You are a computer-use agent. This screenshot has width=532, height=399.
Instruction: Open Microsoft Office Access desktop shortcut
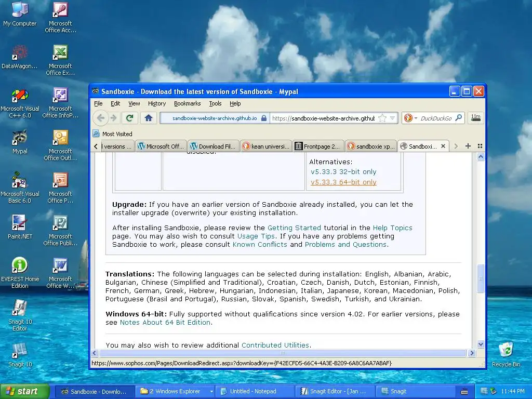point(60,17)
